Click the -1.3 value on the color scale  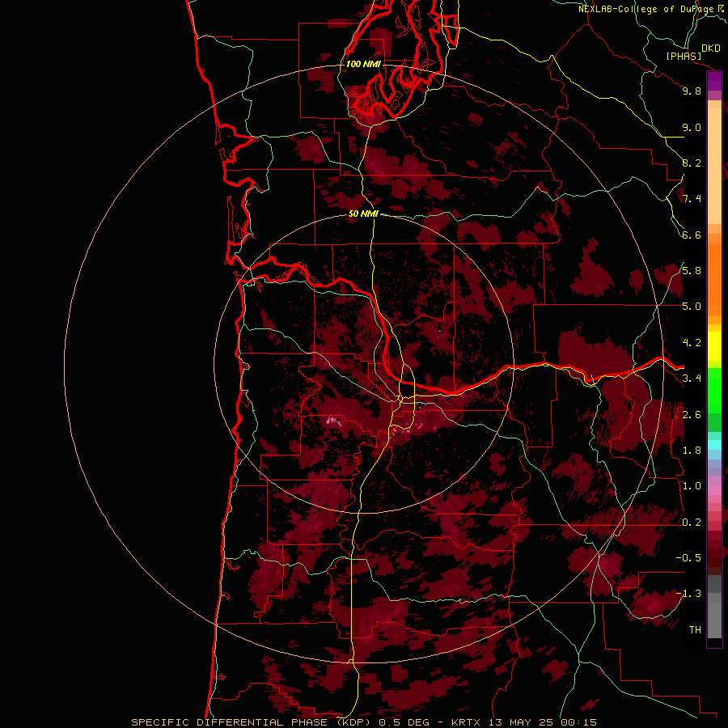point(688,594)
